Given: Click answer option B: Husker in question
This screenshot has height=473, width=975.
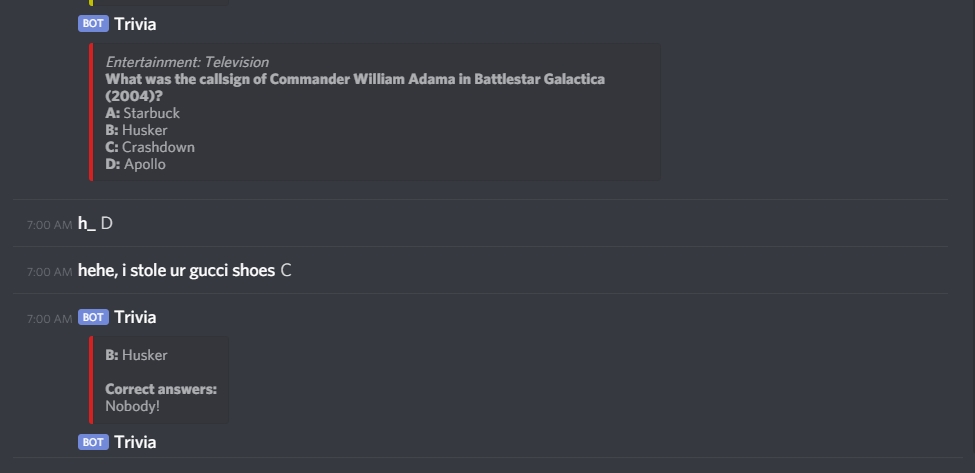Looking at the screenshot, I should [x=136, y=131].
